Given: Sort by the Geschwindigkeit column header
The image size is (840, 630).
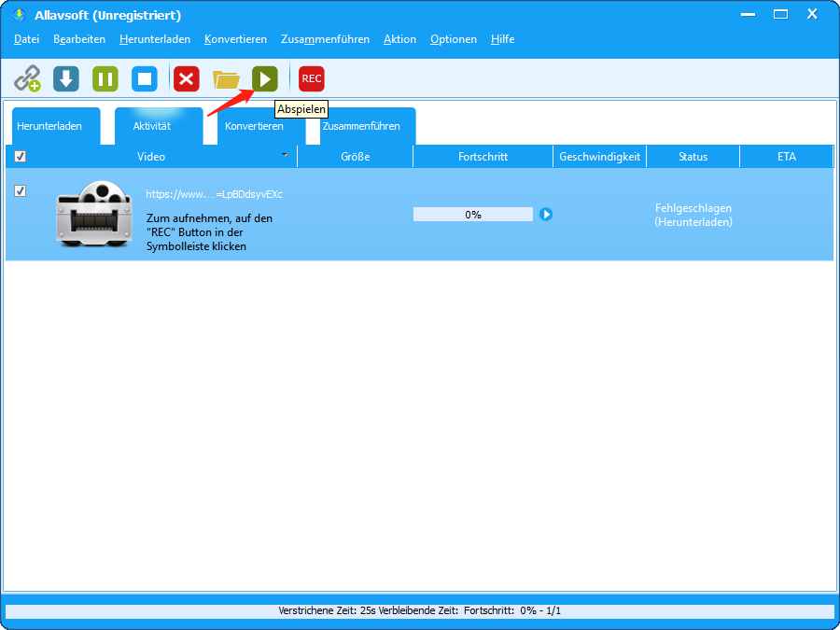Looking at the screenshot, I should coord(600,157).
